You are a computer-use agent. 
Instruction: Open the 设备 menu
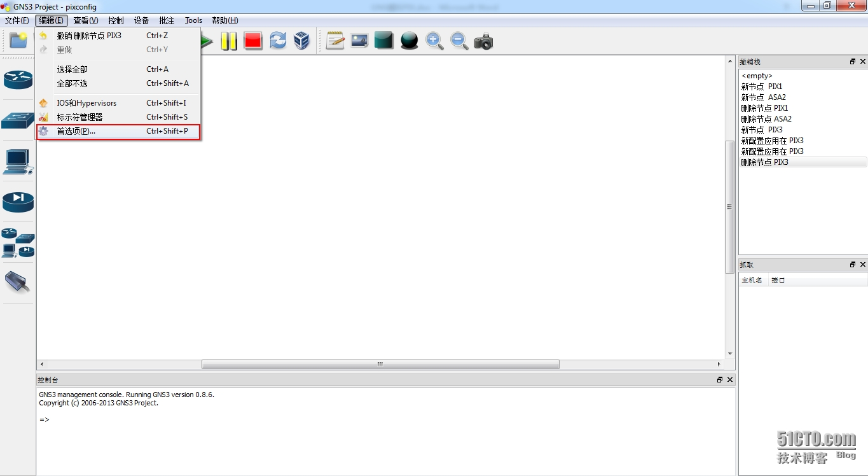click(141, 20)
